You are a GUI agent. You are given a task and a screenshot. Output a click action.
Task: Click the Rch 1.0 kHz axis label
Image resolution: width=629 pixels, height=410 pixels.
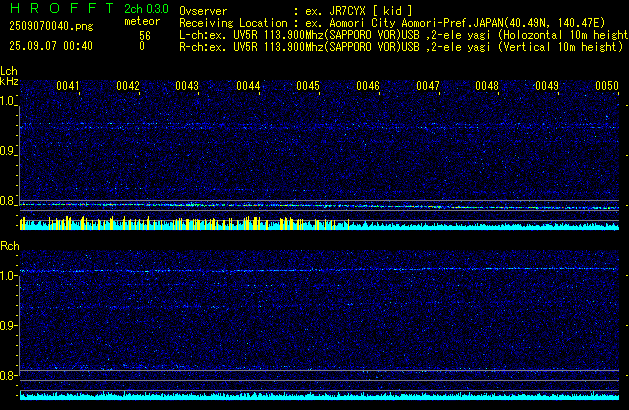point(8,276)
